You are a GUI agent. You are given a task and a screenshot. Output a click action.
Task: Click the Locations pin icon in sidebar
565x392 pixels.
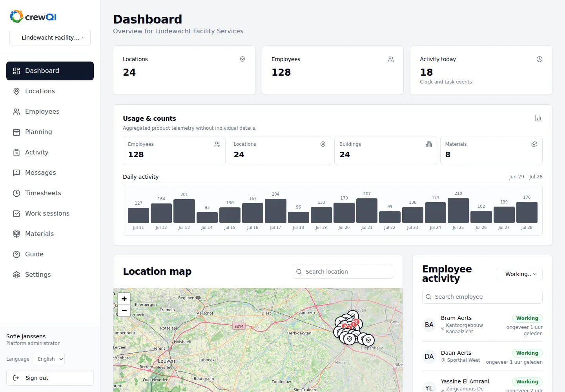16,91
